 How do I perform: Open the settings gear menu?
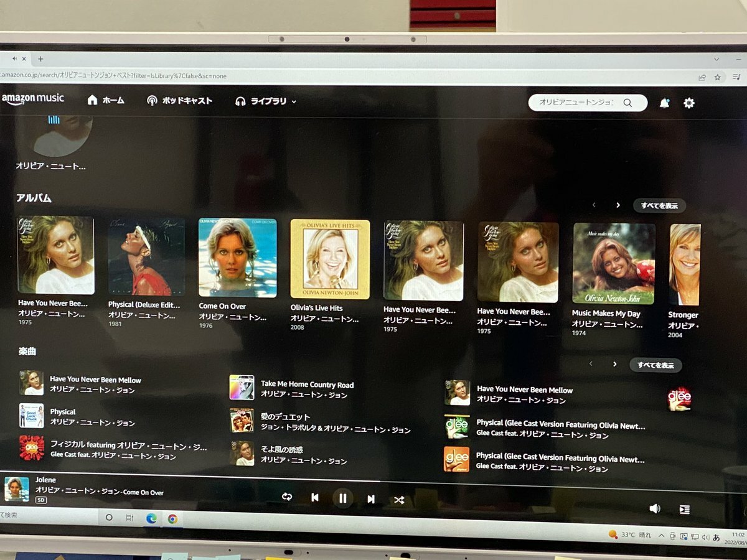click(x=689, y=103)
